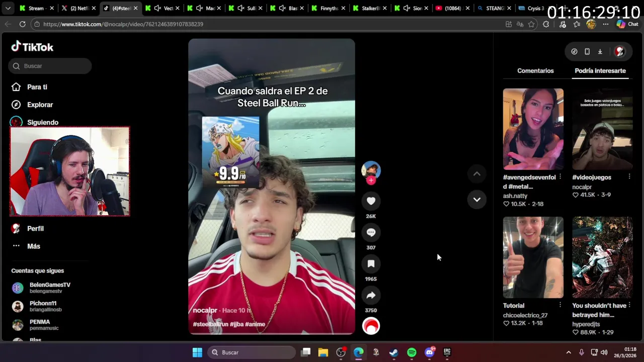Image resolution: width=644 pixels, height=362 pixels.
Task: Switch to the (2) Netflix X tab
Action: (79, 8)
